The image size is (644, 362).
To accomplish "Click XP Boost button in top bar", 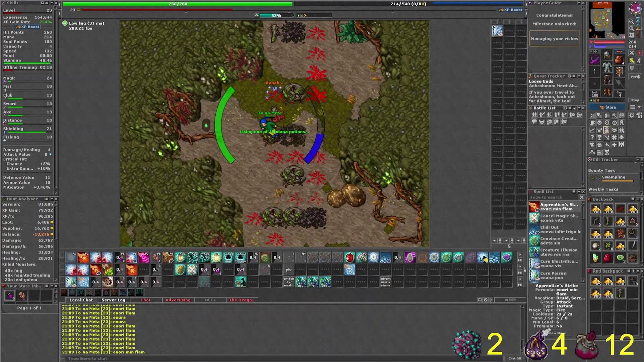I will (510, 10).
